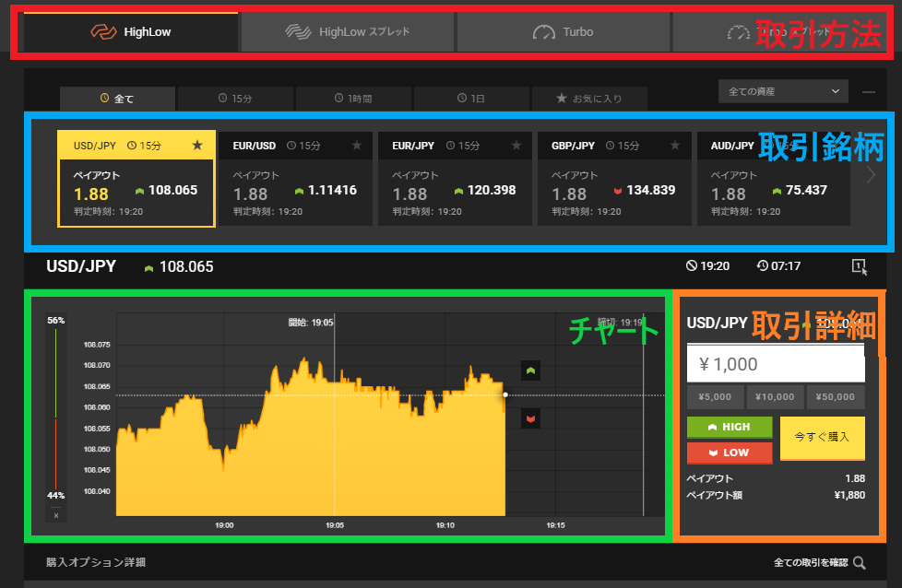Viewport: 902px width, 588px height.
Task: Click the 07:17 countdown clock icon
Action: [762, 265]
